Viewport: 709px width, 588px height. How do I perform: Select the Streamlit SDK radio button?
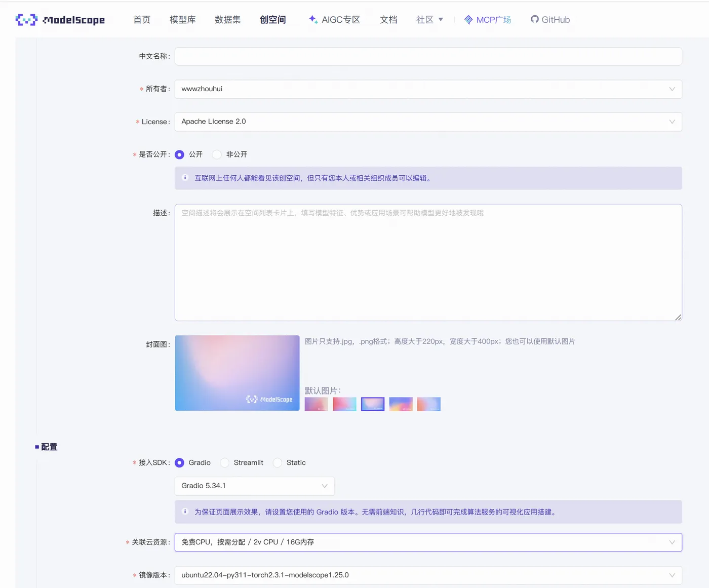pyautogui.click(x=225, y=463)
